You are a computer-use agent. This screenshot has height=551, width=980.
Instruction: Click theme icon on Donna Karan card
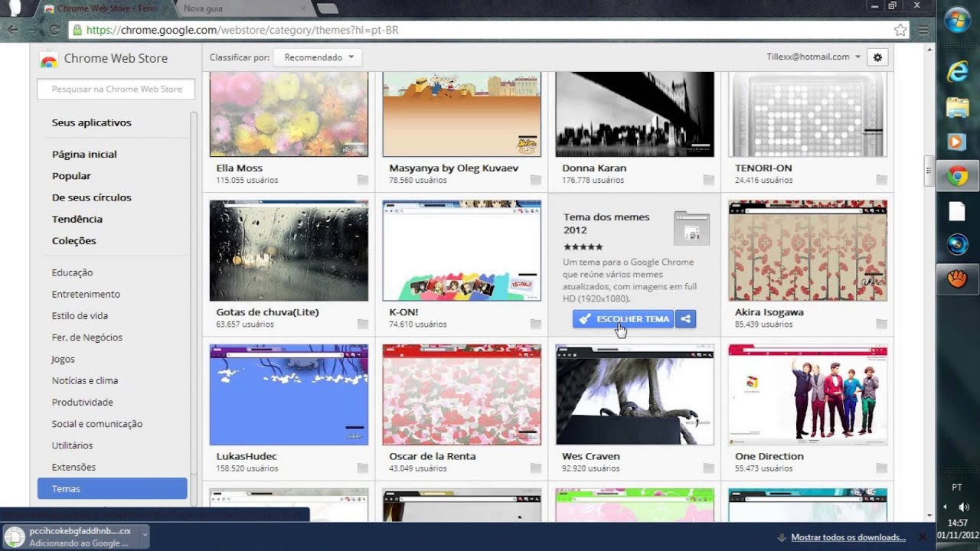[x=709, y=180]
